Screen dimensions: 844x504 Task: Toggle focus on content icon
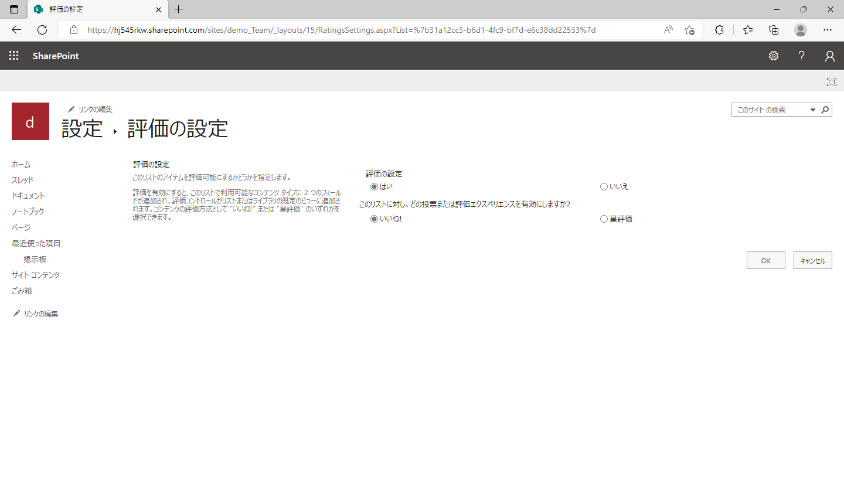pos(831,82)
